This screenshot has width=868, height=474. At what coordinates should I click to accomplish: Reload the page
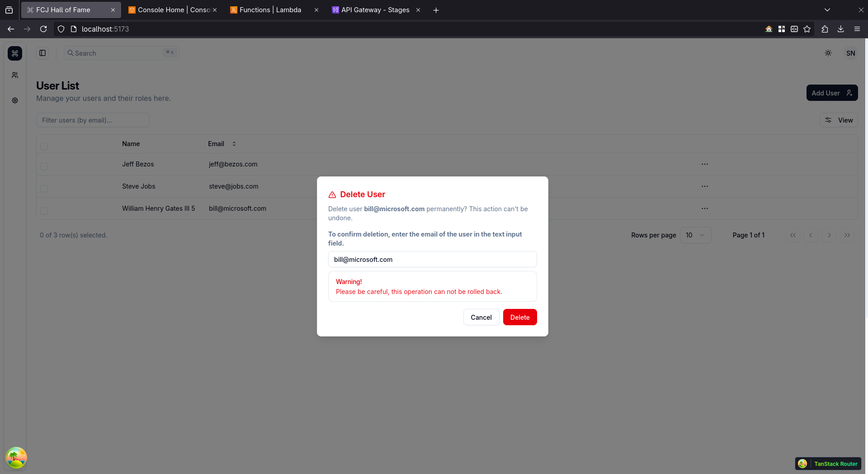tap(43, 29)
